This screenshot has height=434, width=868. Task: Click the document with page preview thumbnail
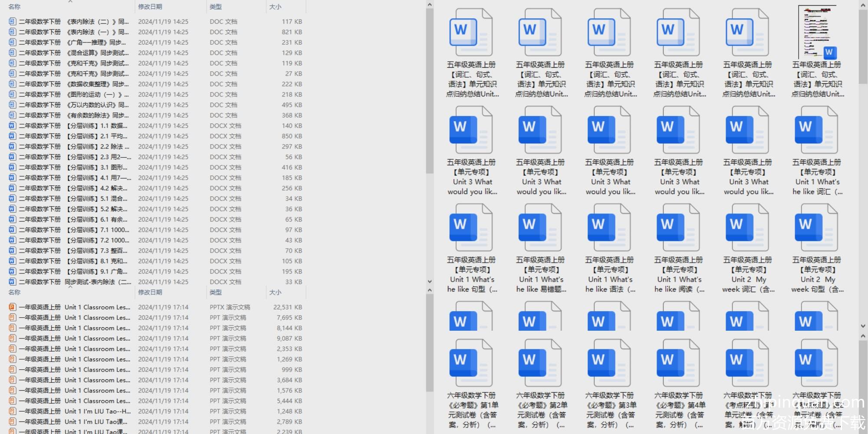(x=816, y=33)
